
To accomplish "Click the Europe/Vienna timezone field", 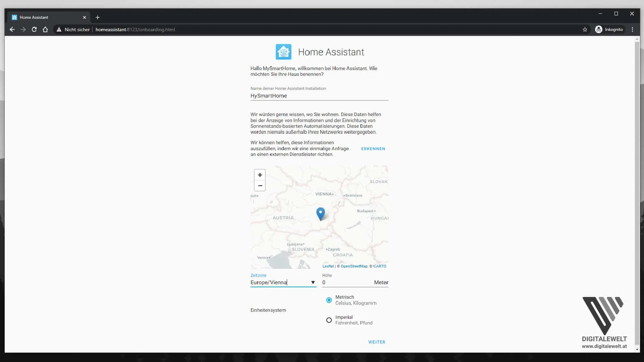I will pyautogui.click(x=283, y=283).
